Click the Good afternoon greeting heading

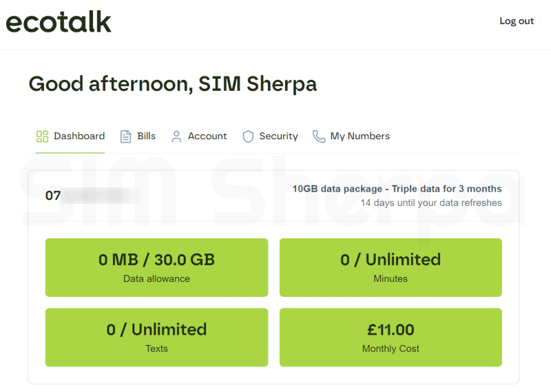[x=172, y=84]
